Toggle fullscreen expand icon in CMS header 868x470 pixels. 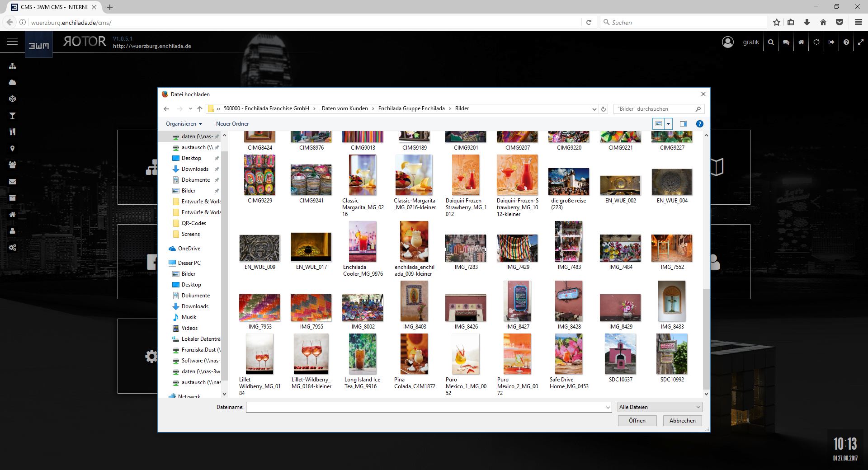860,42
